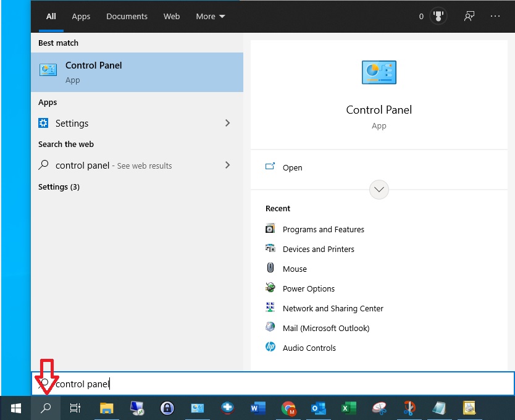Viewport: 515px width, 420px height.
Task: Open Mouse recent item
Action: tap(295, 269)
